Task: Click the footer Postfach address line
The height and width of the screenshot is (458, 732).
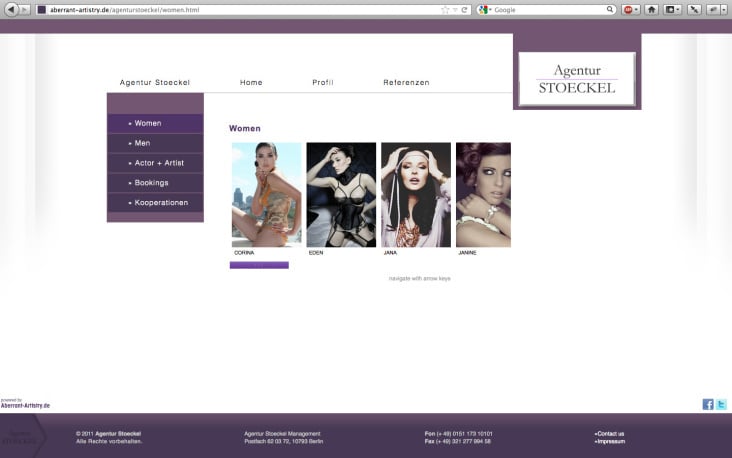Action: 284,441
